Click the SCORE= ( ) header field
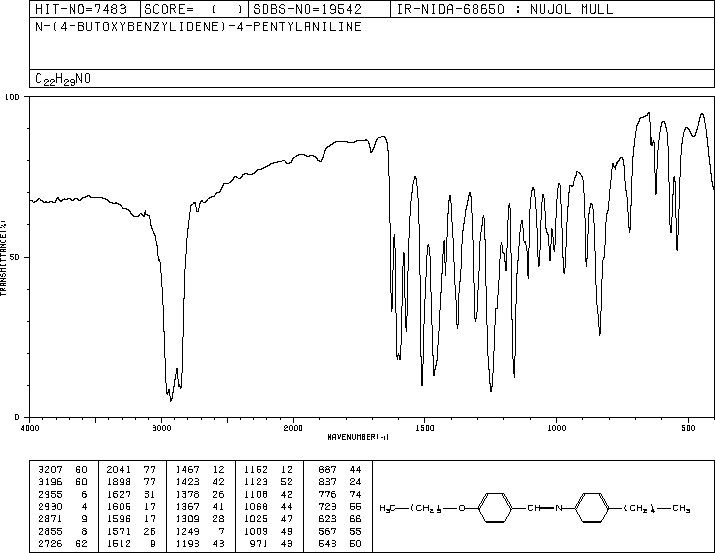 click(x=194, y=9)
